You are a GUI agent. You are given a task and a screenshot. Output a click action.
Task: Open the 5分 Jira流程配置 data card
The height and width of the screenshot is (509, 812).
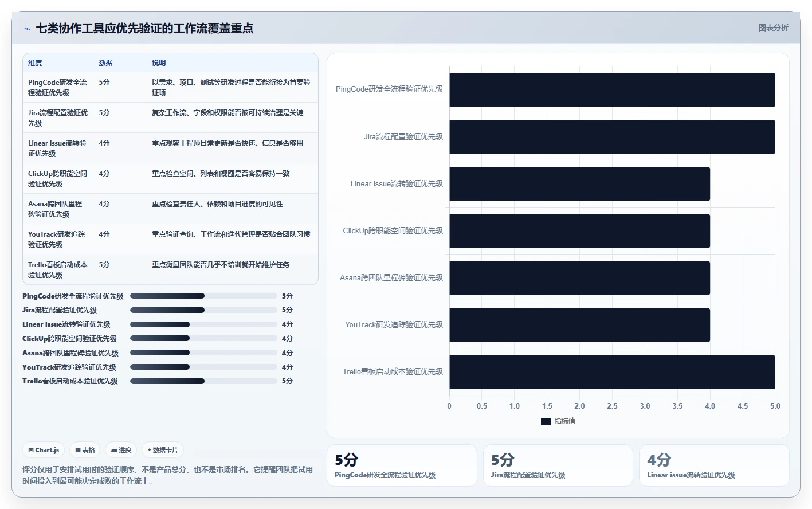(x=558, y=465)
